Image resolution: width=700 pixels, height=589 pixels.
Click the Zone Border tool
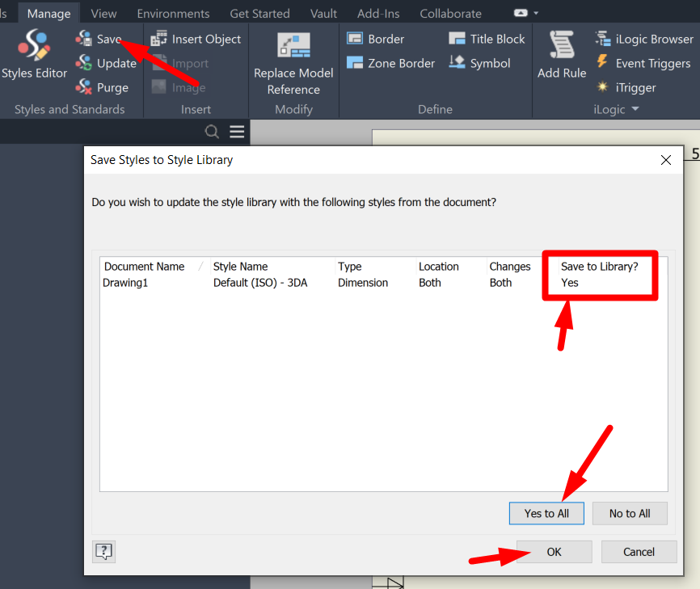(390, 62)
